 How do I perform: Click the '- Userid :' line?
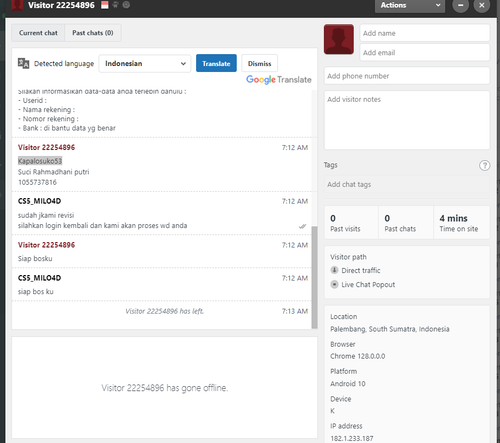coord(32,100)
